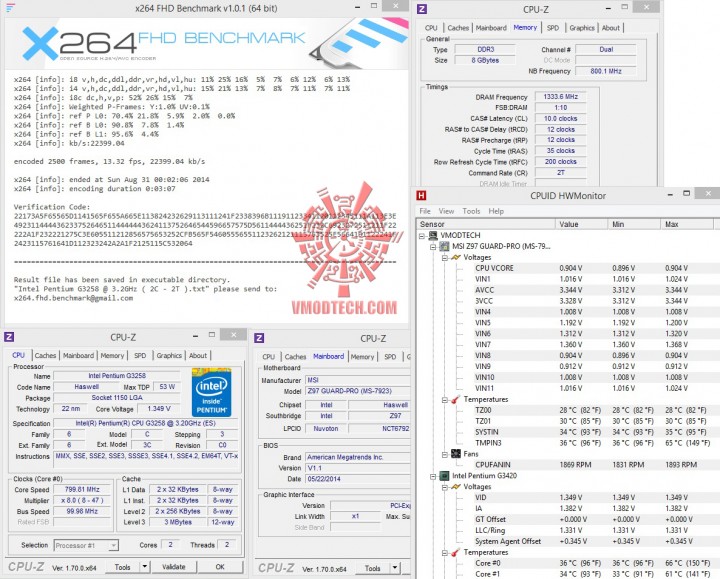
Task: Select the Core #0 temperature row
Action: pyautogui.click(x=595, y=563)
